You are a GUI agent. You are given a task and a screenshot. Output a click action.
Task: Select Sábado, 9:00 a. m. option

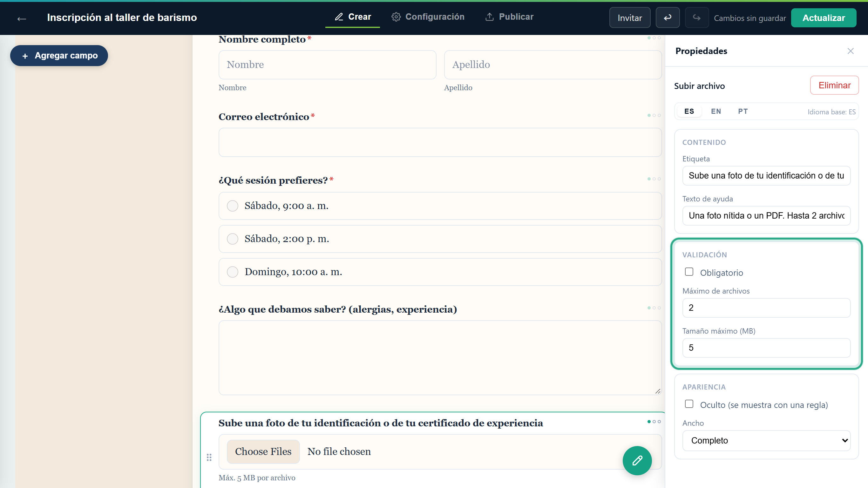pos(440,206)
